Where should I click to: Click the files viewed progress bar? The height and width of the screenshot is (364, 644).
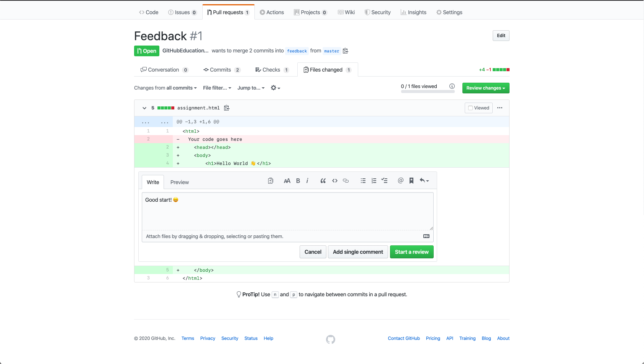pos(428,92)
